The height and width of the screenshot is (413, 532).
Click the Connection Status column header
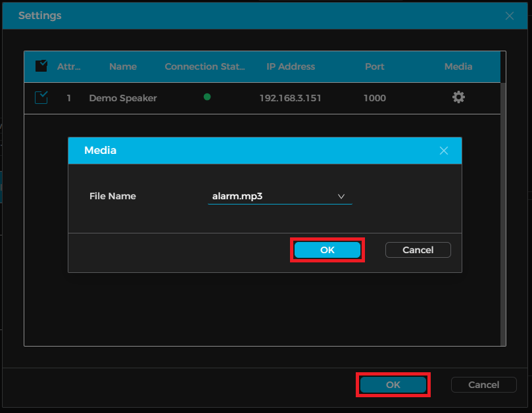[x=205, y=66]
